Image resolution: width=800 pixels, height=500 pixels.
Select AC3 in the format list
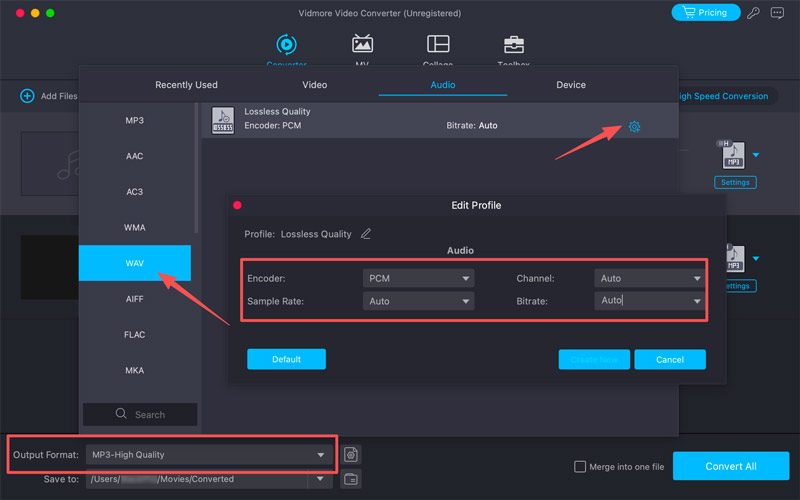(x=135, y=192)
